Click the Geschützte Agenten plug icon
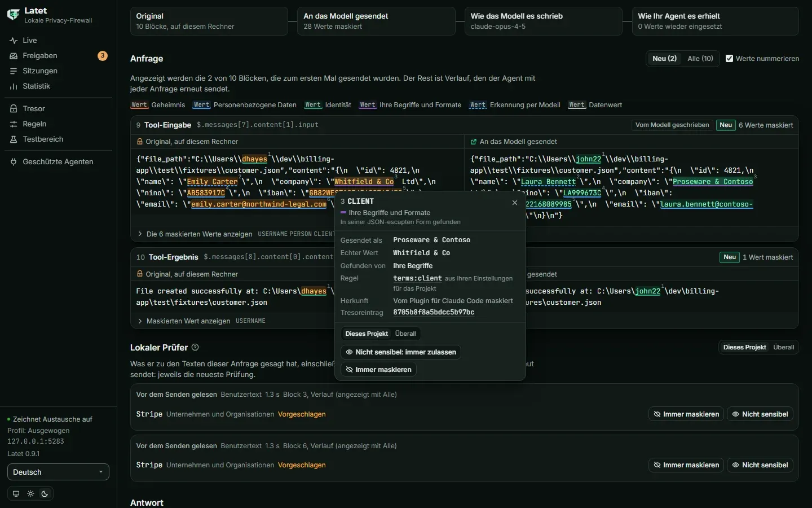This screenshot has width=812, height=508. (14, 162)
